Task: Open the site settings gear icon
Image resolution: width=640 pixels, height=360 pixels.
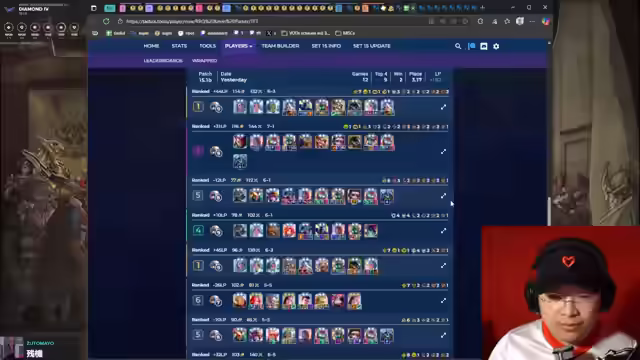Action: coord(496,47)
